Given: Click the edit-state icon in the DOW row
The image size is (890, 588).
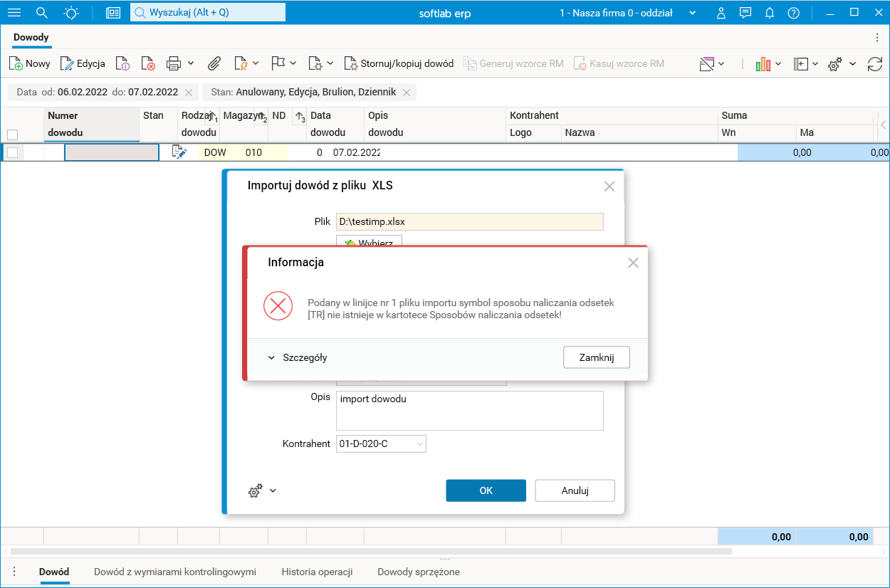Looking at the screenshot, I should pyautogui.click(x=179, y=152).
